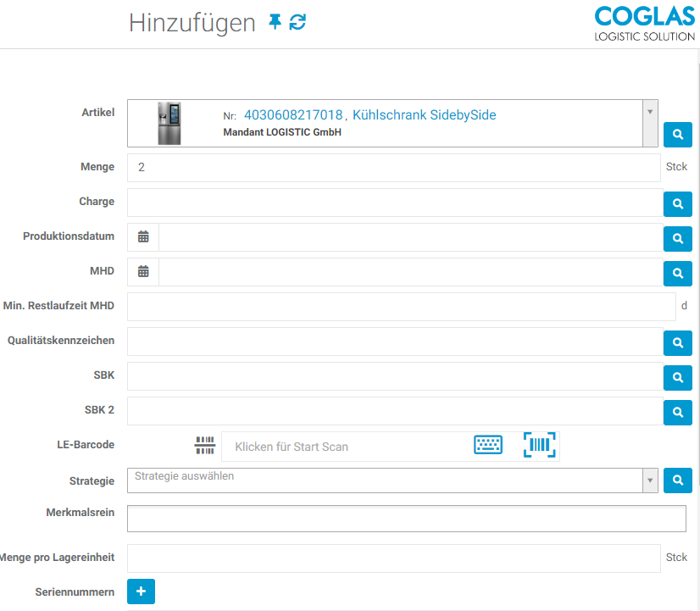
Task: Expand the Artikel dropdown arrow
Action: (x=650, y=113)
